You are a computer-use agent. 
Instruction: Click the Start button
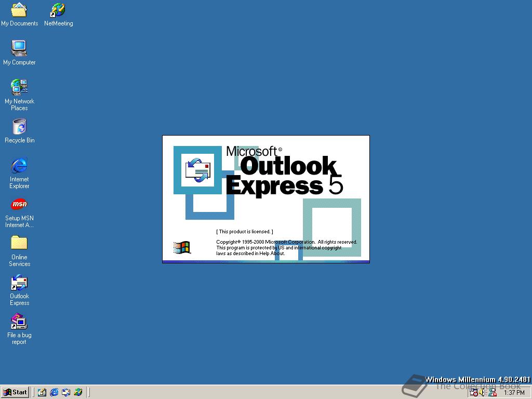click(x=15, y=392)
